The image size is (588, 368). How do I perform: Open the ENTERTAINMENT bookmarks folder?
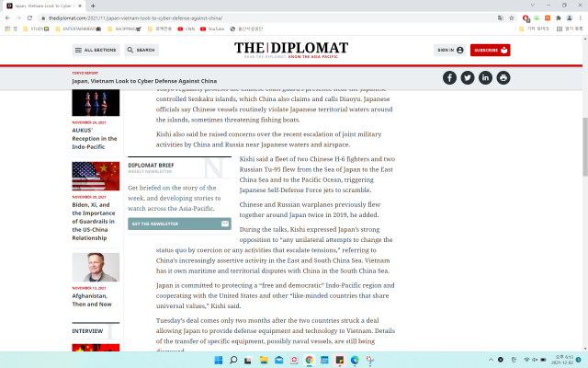point(79,29)
